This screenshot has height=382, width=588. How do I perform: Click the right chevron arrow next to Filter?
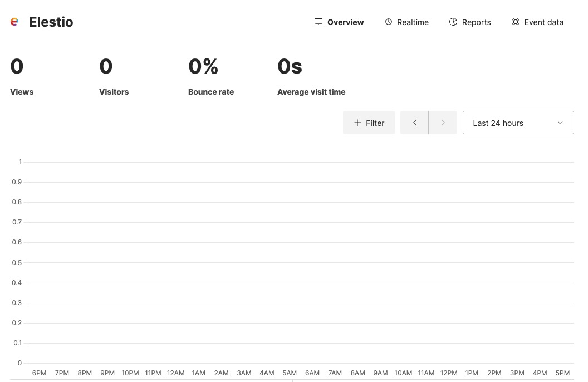(443, 122)
